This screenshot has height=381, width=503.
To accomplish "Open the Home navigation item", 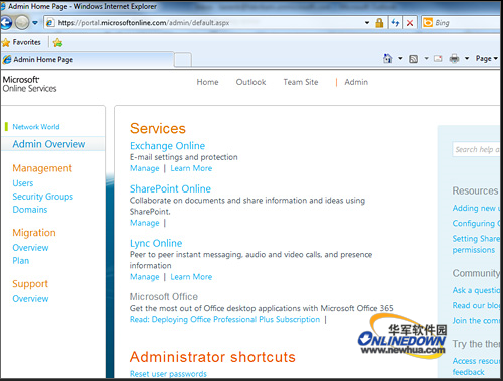I will (x=207, y=82).
